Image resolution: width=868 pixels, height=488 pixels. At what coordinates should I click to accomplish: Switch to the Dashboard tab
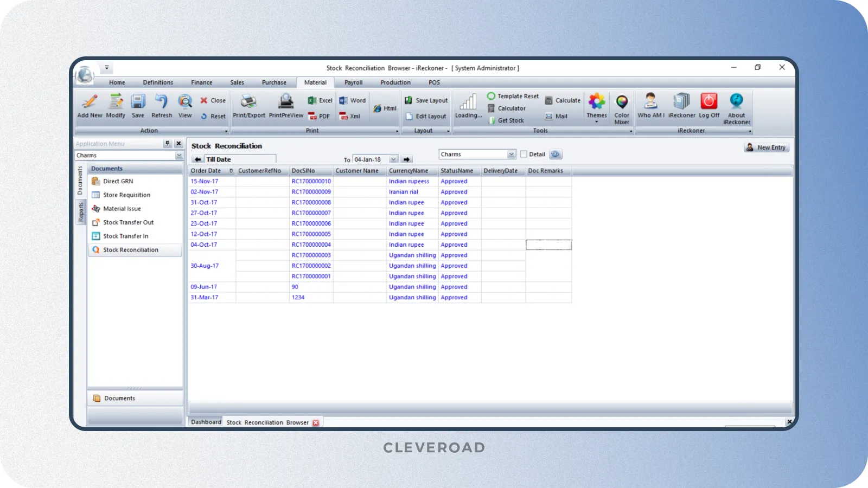coord(206,422)
